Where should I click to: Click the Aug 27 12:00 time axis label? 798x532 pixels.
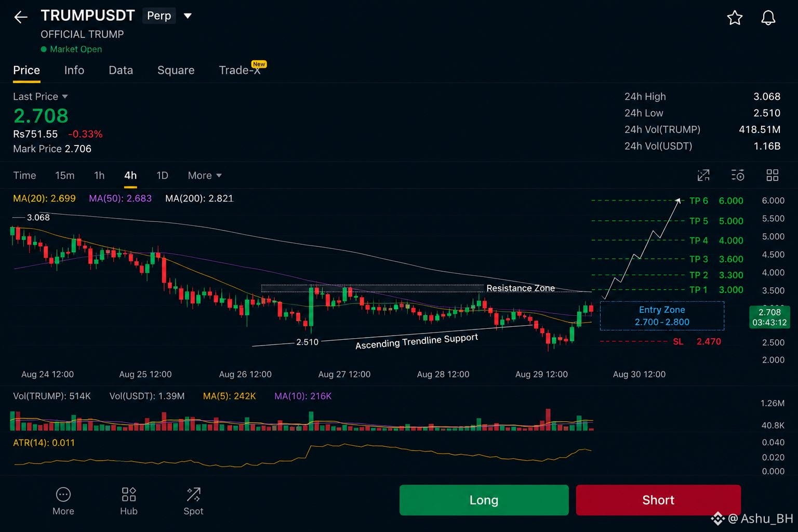coord(344,375)
